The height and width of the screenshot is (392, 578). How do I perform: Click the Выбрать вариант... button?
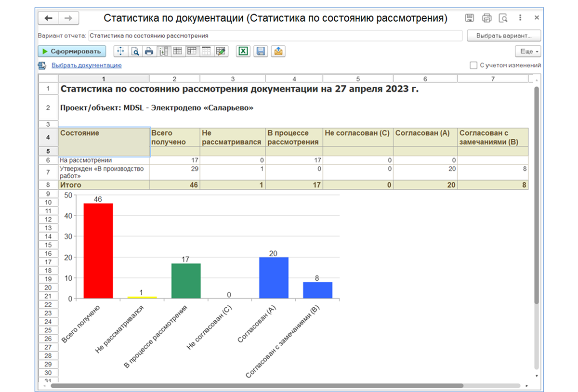point(504,36)
